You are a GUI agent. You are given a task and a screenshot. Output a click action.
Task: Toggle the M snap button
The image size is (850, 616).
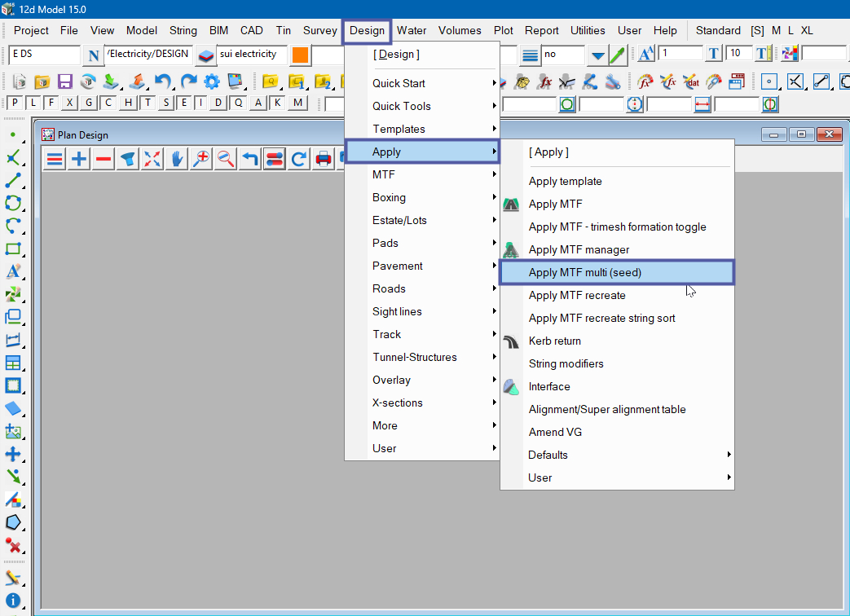(x=297, y=103)
